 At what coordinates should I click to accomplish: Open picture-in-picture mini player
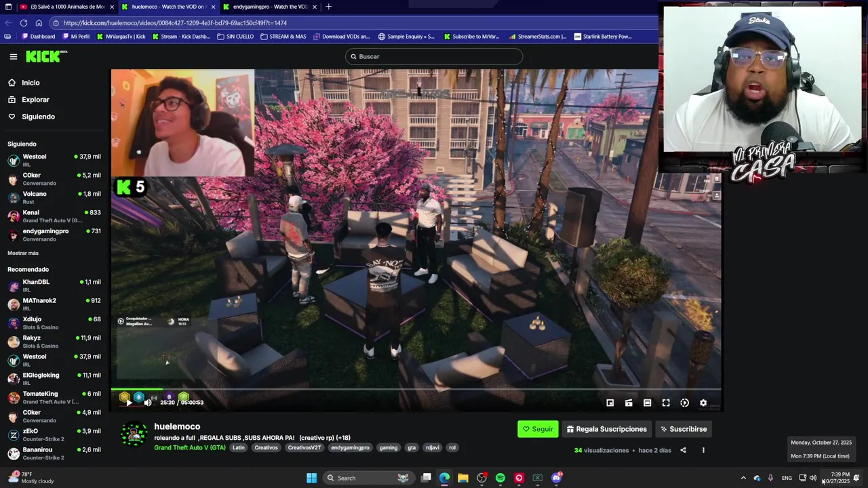click(610, 403)
